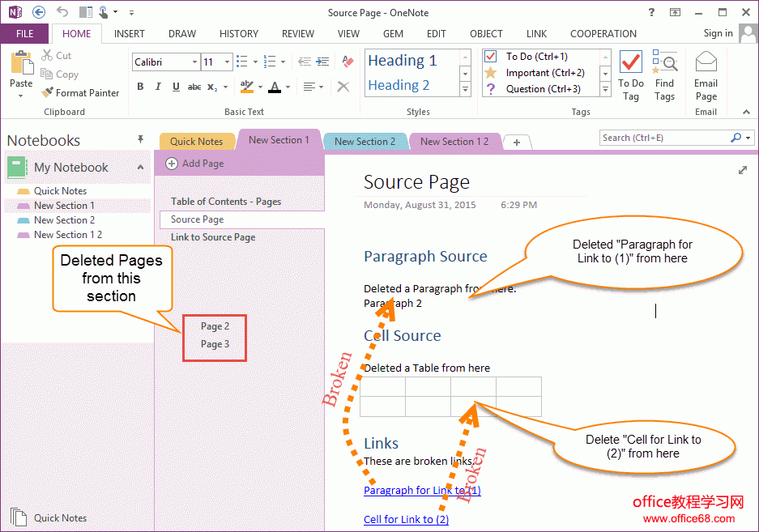The image size is (759, 532).
Task: Expand page to full view
Action: (x=743, y=170)
